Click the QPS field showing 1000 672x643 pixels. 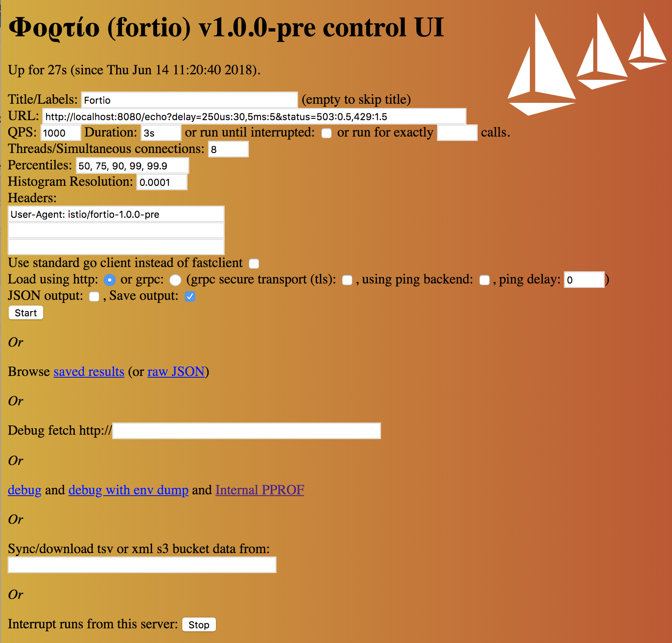coord(61,133)
